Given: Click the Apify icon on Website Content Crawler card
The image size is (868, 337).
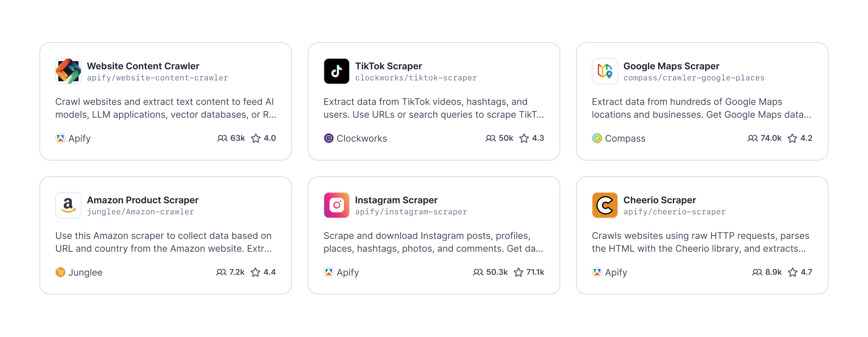Looking at the screenshot, I should coord(60,138).
